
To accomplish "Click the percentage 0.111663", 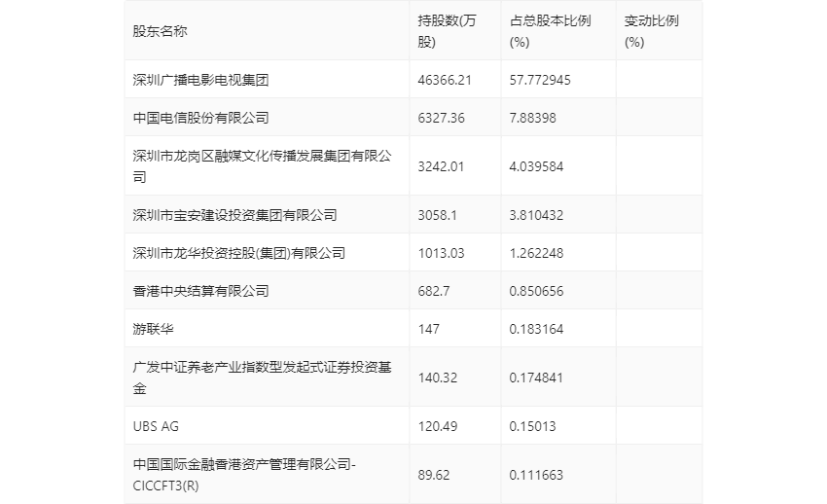I will [536, 475].
